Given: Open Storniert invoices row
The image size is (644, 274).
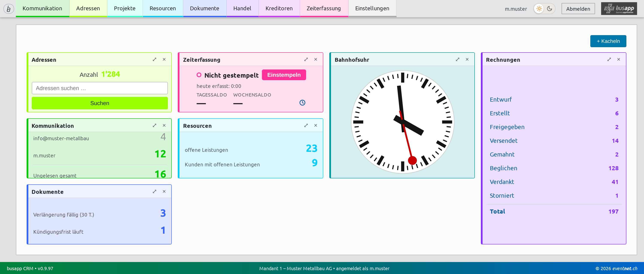Looking at the screenshot, I should [x=554, y=196].
